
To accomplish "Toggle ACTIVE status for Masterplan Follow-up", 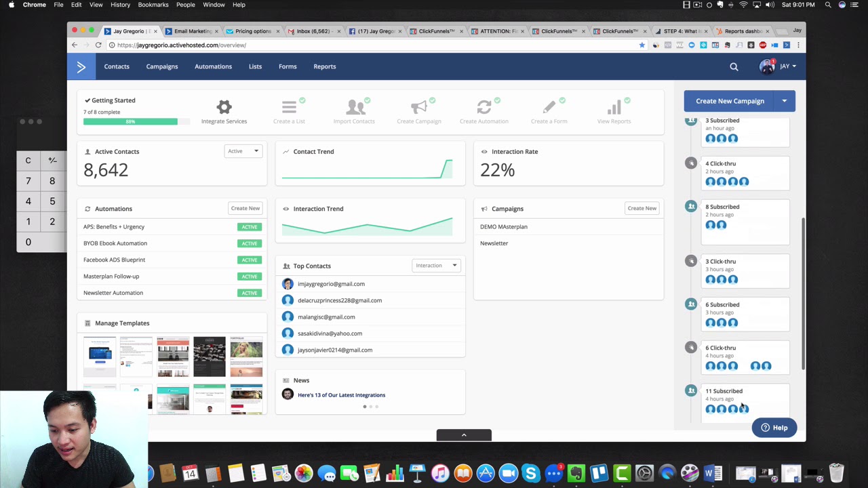I will pyautogui.click(x=250, y=277).
